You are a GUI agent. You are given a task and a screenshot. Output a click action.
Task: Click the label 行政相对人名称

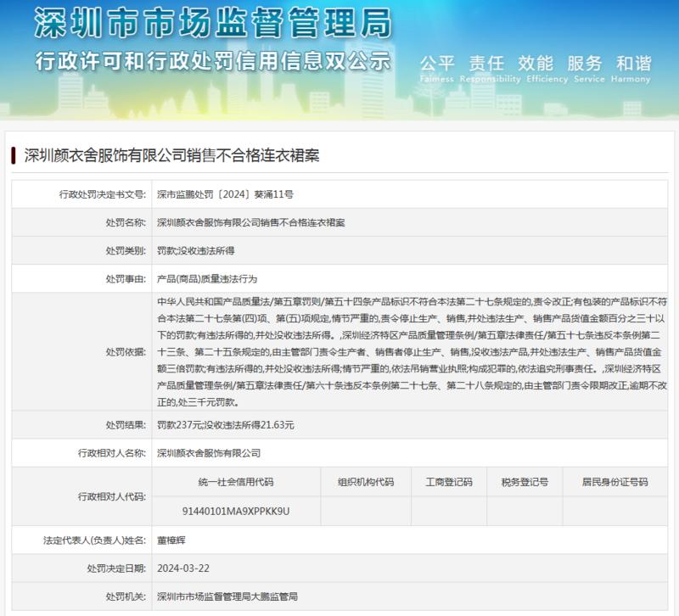(112, 453)
